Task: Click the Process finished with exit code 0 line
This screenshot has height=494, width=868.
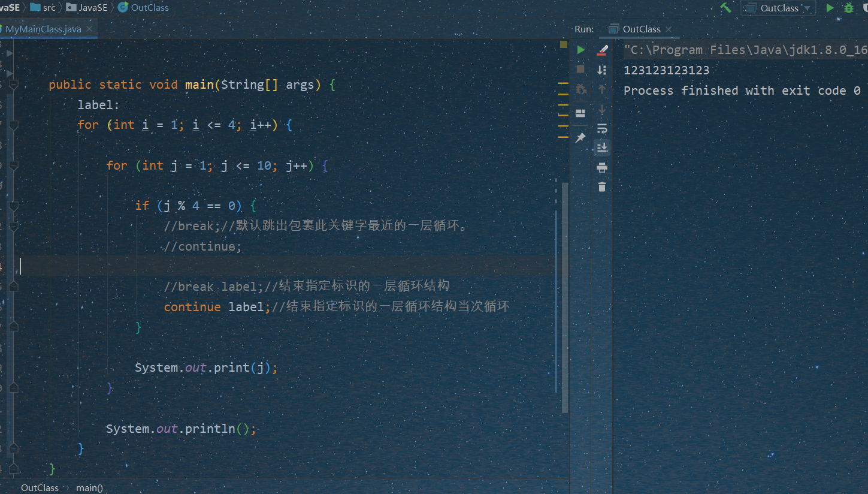Action: [x=742, y=91]
